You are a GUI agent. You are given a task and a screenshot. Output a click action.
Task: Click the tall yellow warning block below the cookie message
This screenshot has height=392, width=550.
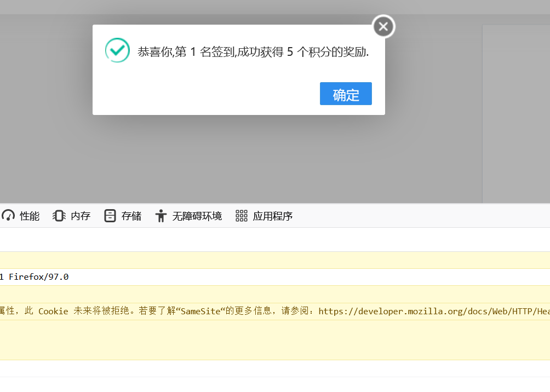274,339
